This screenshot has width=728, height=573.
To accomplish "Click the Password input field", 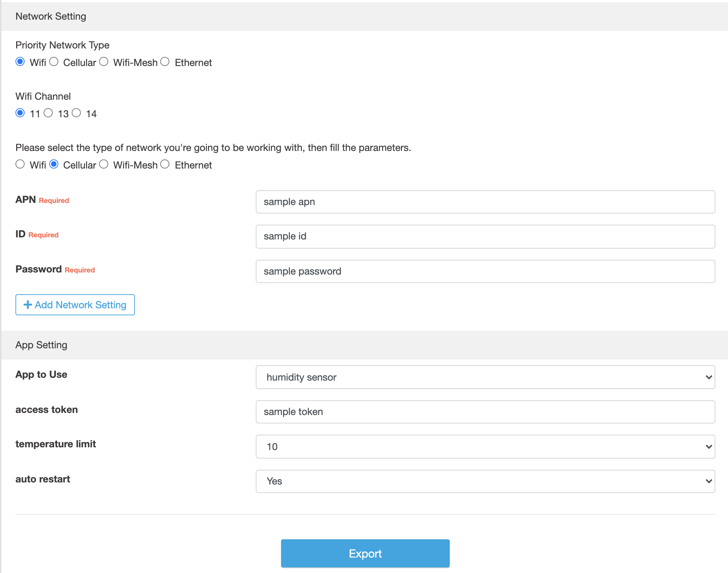I will point(485,271).
